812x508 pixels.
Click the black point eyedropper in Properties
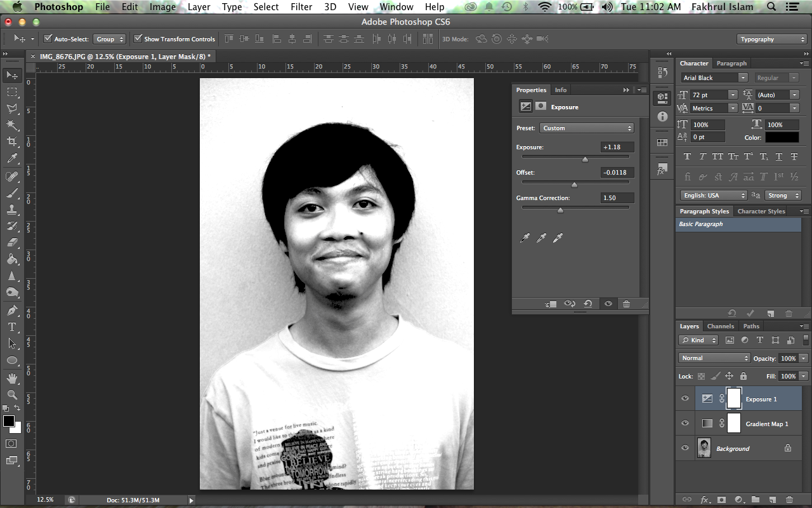pos(525,238)
